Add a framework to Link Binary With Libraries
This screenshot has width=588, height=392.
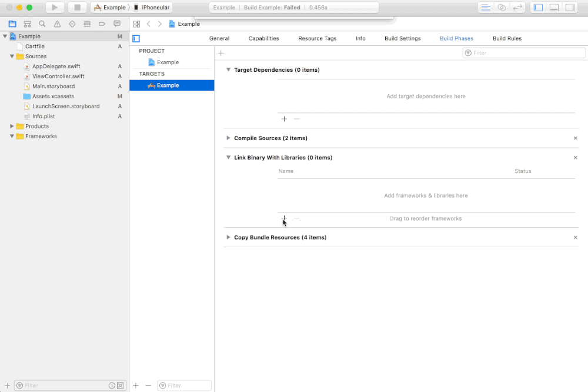[284, 218]
